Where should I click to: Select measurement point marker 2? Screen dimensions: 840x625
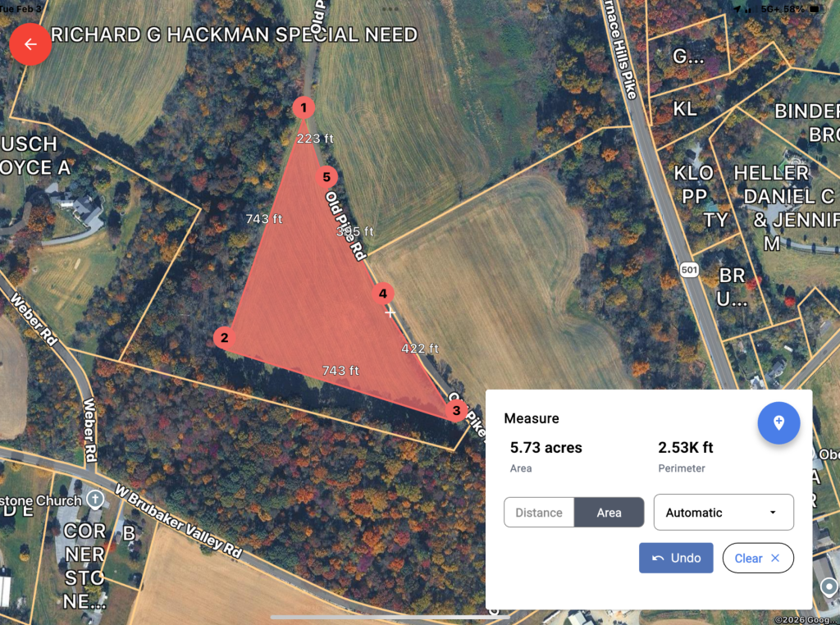click(225, 338)
